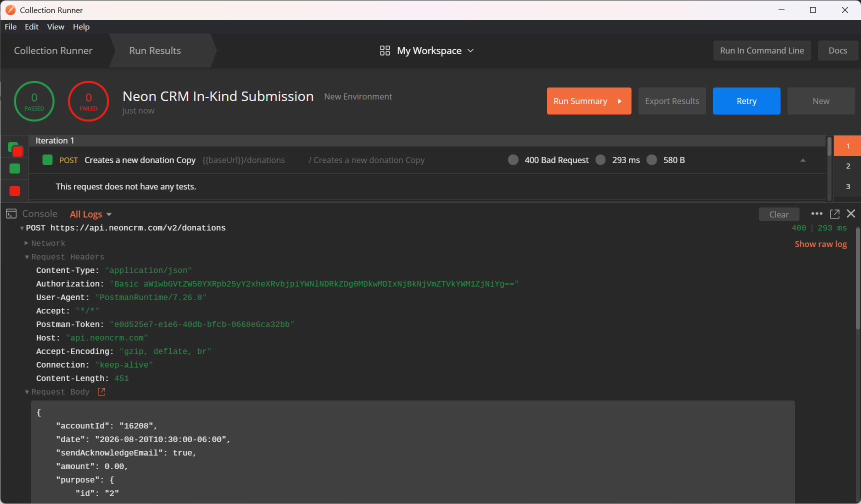Click the Neon CRM In-Kind Submission title
861x504 pixels.
pyautogui.click(x=218, y=96)
